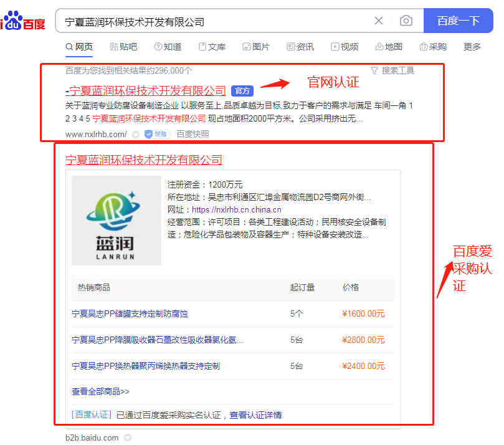
Task: Open the official 宁夏蓝润环保 site result title
Action: click(x=146, y=91)
